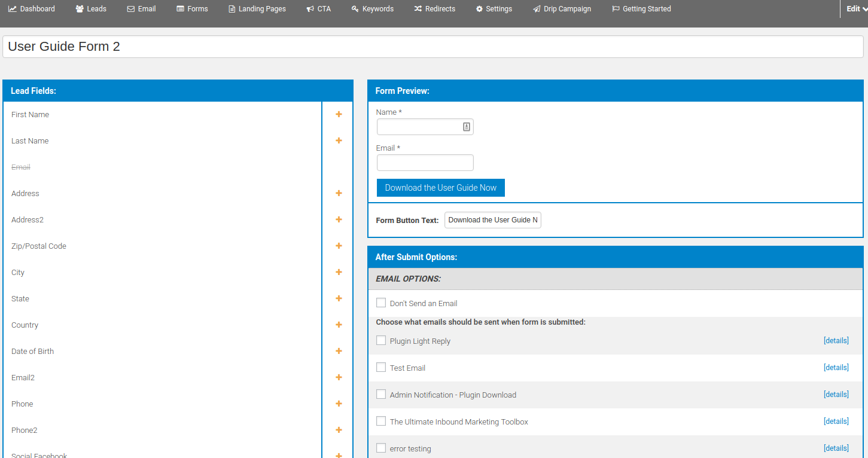
Task: Open the Landing Pages menu item
Action: [x=257, y=9]
